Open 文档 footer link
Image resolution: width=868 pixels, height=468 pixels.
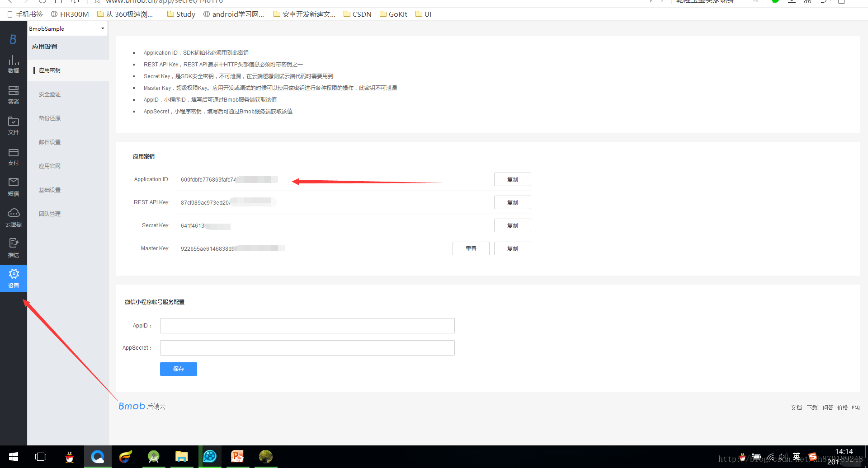click(x=796, y=407)
